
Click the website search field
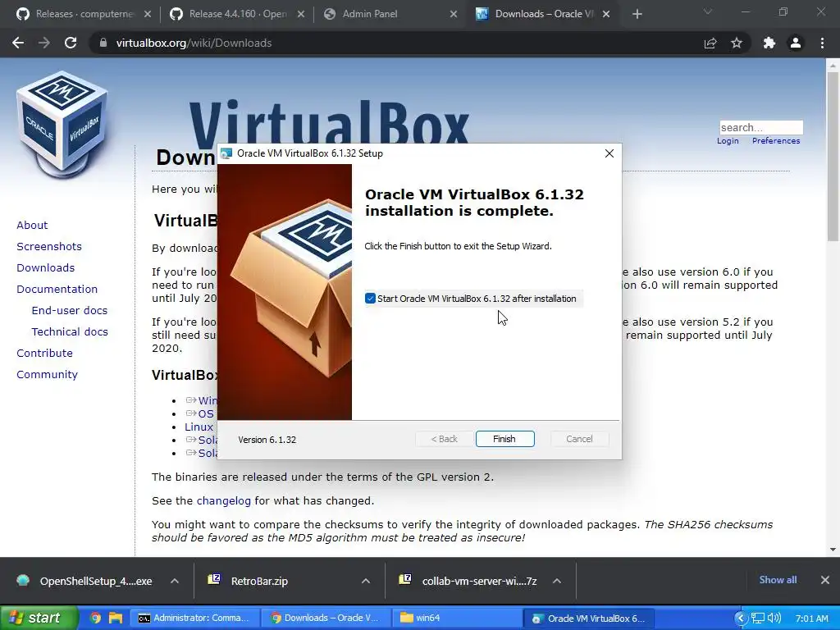coord(761,127)
